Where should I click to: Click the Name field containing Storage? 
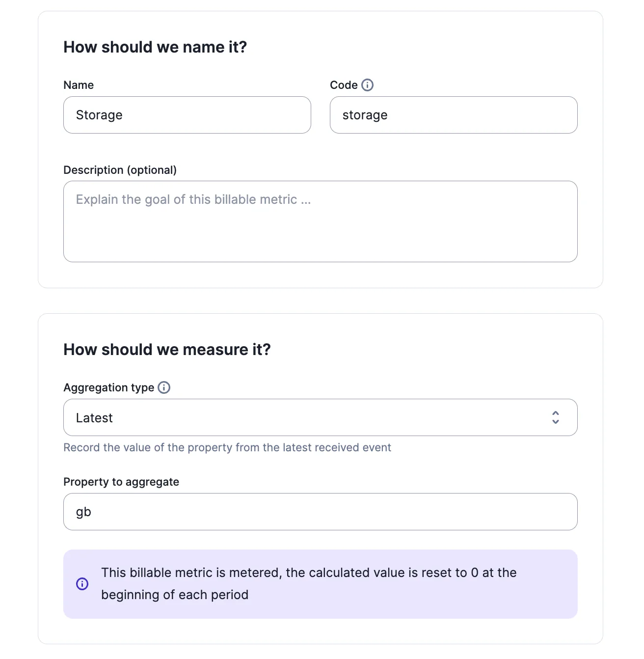[x=187, y=115]
